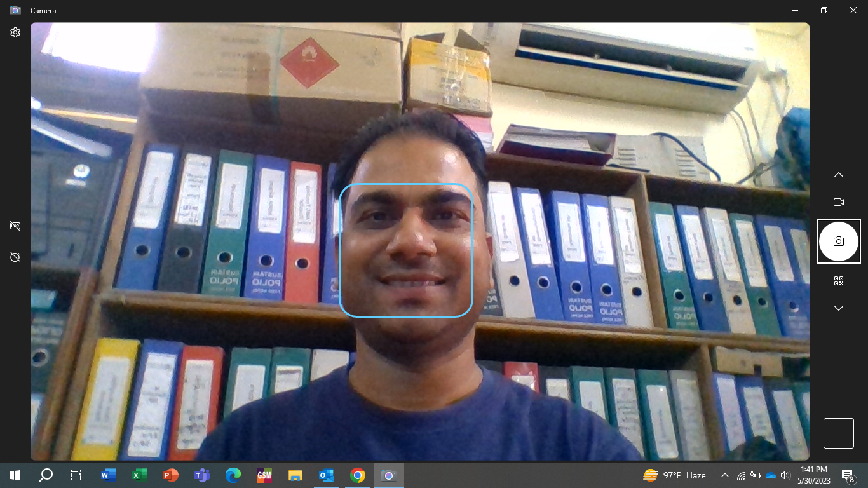Open the Windows Start menu
This screenshot has width=868, height=488.
pyautogui.click(x=15, y=475)
